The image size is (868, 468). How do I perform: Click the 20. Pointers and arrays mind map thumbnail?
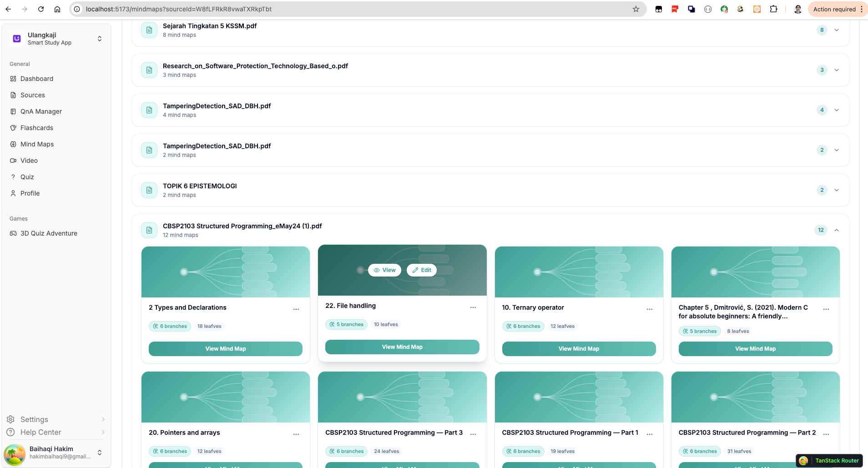tap(226, 397)
